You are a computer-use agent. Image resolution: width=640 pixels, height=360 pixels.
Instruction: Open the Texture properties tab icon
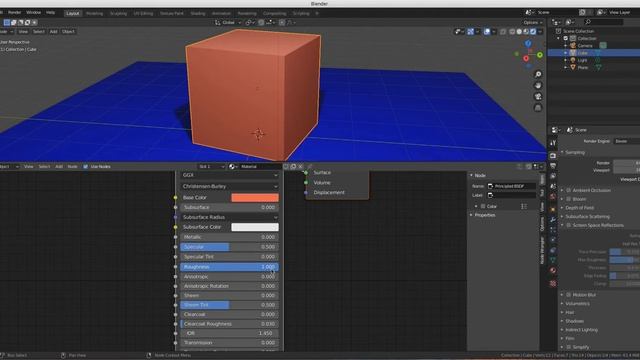pyautogui.click(x=553, y=283)
